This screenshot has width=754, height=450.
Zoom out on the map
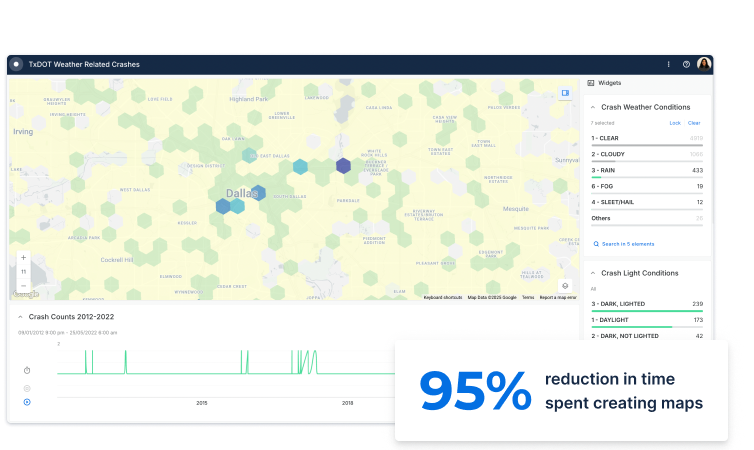[x=24, y=285]
